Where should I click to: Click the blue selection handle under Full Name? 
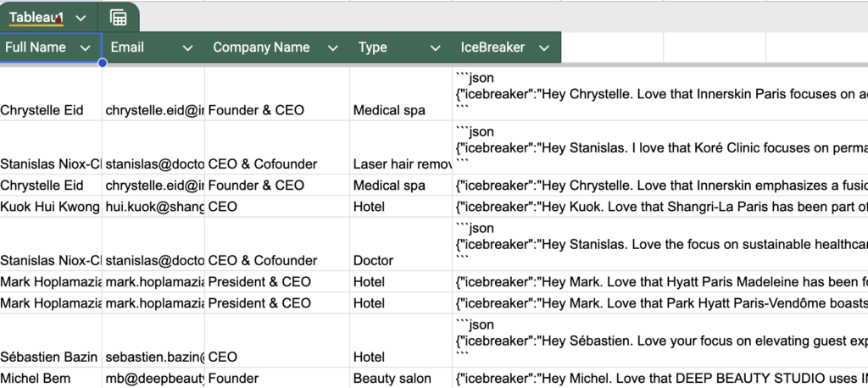click(103, 63)
